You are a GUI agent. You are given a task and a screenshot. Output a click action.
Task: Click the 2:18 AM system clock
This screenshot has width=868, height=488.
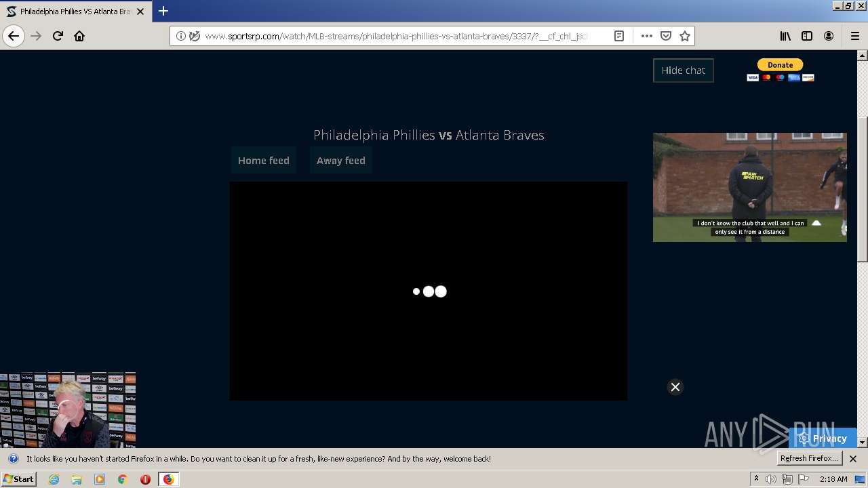[833, 479]
